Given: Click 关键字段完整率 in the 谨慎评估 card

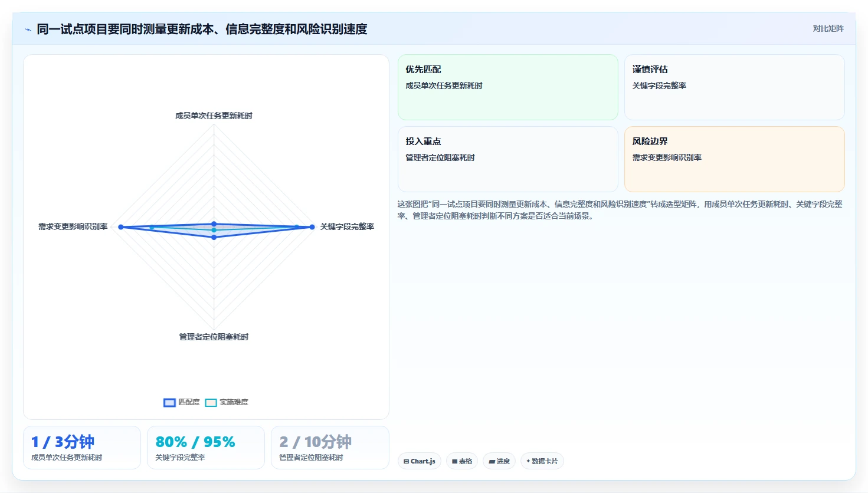Looking at the screenshot, I should (x=659, y=86).
